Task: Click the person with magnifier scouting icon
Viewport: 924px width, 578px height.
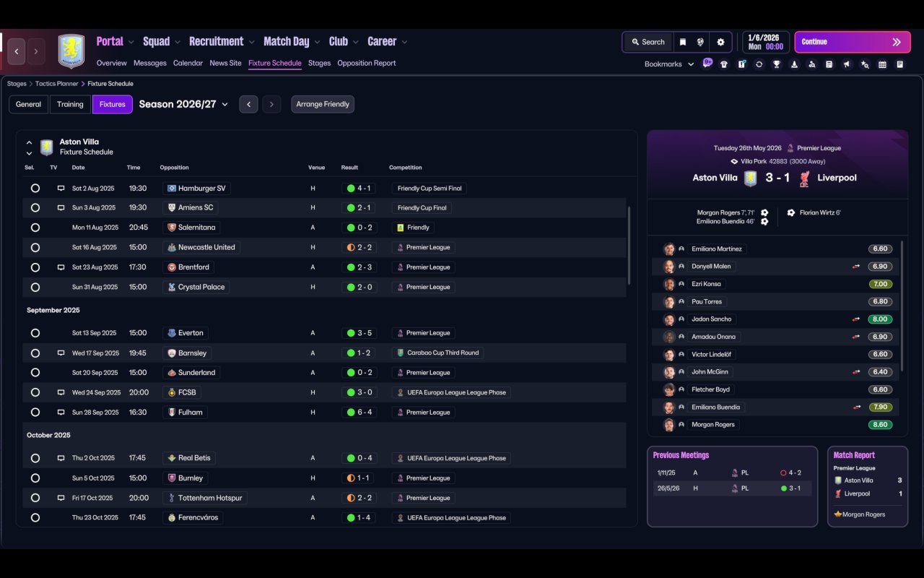Action: point(812,64)
